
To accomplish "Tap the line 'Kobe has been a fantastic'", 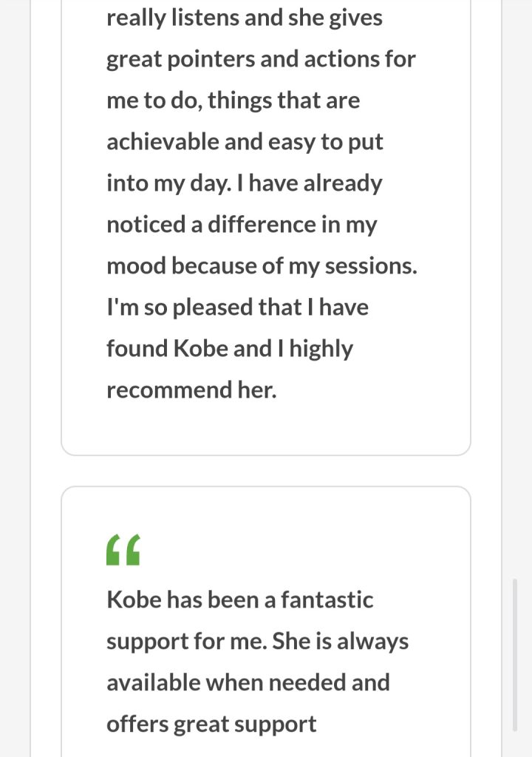I will coord(240,600).
